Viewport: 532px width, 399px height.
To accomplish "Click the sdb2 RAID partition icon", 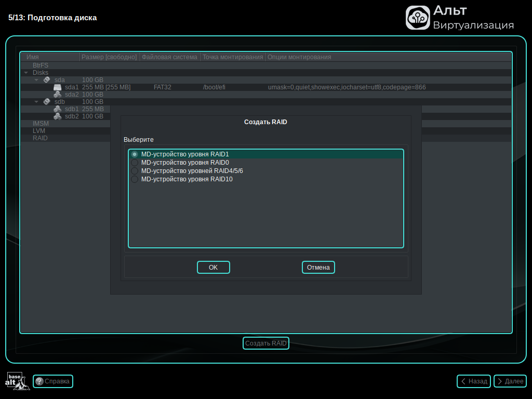I will (57, 116).
